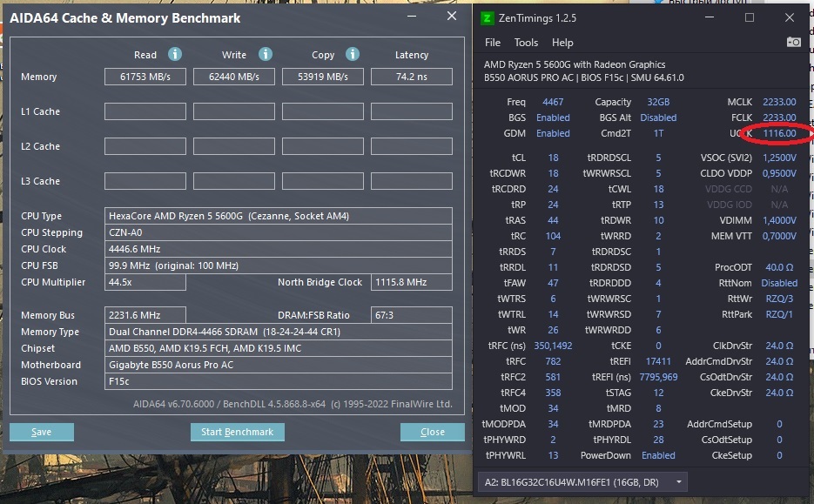
Task: Click the Cmd2T value 1T
Action: tap(658, 133)
